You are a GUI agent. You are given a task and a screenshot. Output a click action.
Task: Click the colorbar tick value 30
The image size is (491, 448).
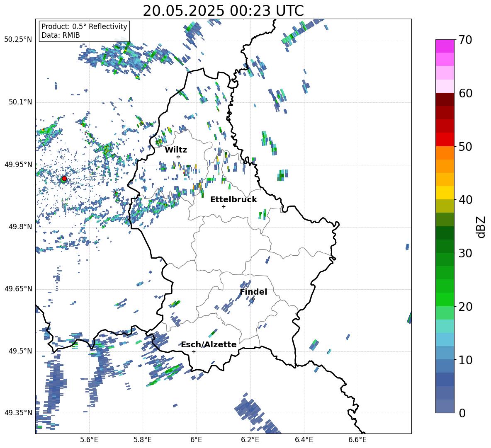pyautogui.click(x=465, y=253)
